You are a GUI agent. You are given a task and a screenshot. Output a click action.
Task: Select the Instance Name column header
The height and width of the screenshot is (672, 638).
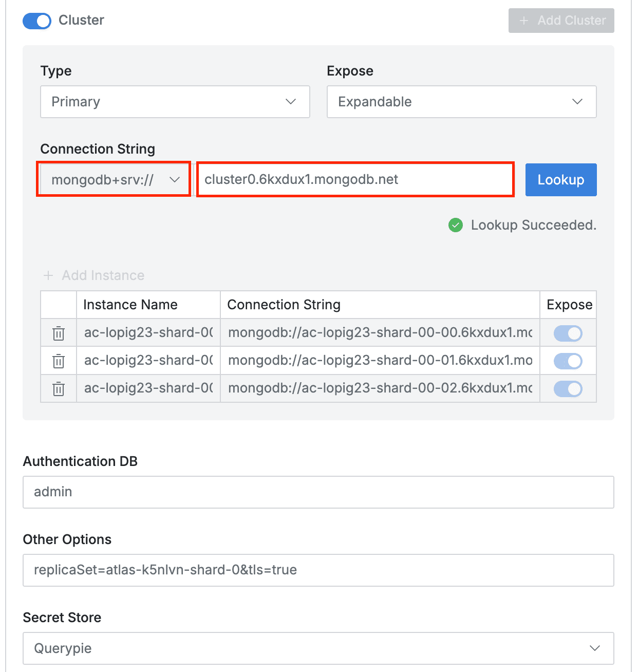click(130, 304)
